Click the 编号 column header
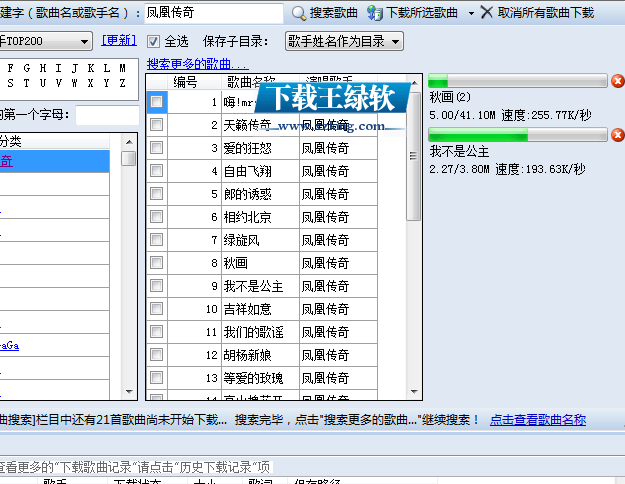This screenshot has height=484, width=625. point(194,82)
